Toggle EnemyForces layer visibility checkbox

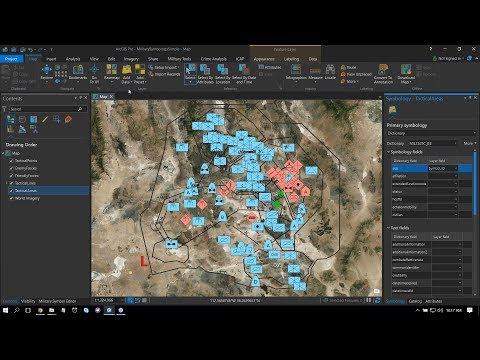(x=12, y=168)
